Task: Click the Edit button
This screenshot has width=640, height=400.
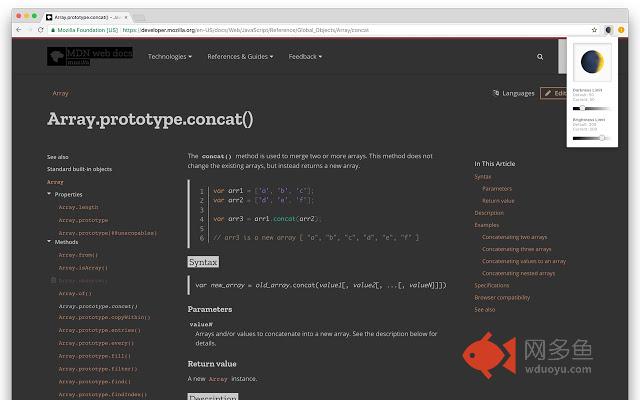Action: coord(554,93)
